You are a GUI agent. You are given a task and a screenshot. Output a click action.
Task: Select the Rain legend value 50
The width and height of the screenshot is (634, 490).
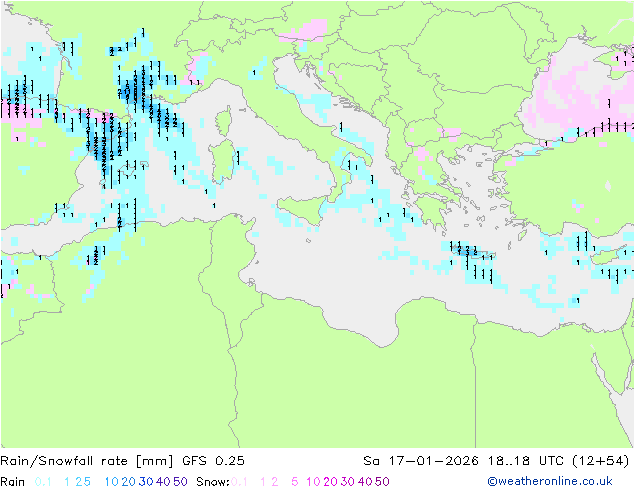tap(180, 482)
